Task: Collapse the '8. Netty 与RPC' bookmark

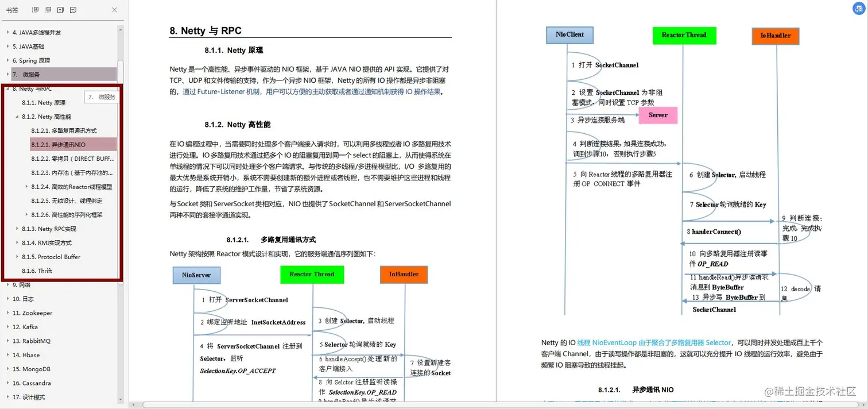Action: click(x=7, y=88)
